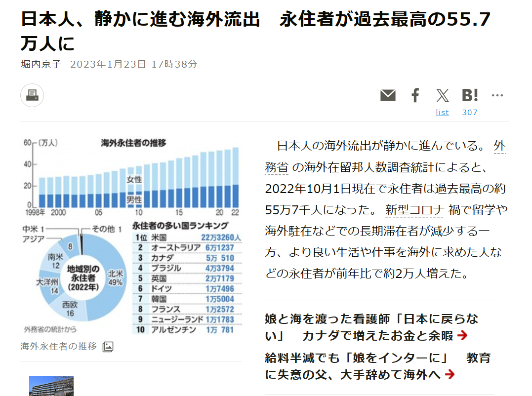The image size is (532, 396).
Task: Open author 堀内京子's profile
Action: pyautogui.click(x=41, y=64)
